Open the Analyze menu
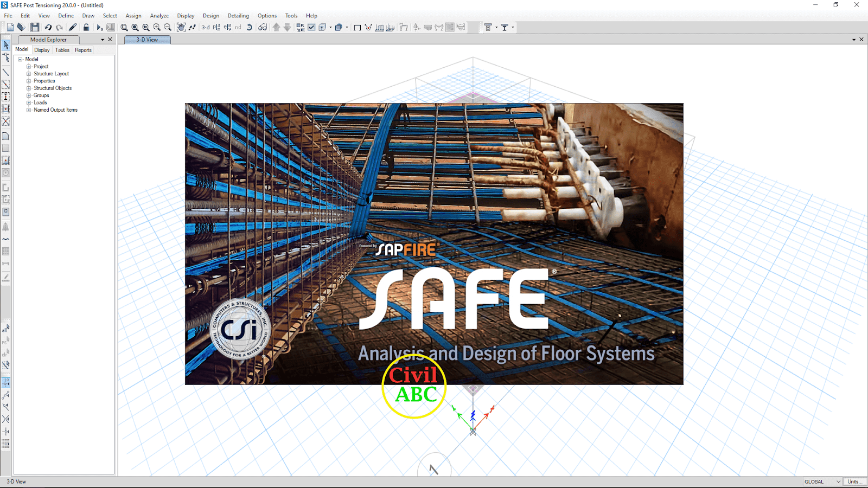The height and width of the screenshot is (488, 868). click(159, 16)
